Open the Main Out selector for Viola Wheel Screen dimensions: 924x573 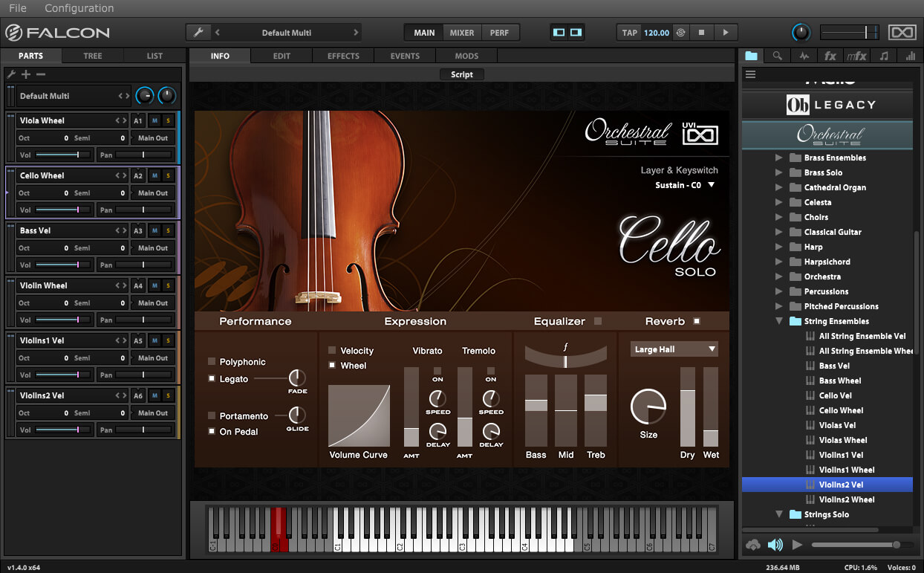[153, 138]
